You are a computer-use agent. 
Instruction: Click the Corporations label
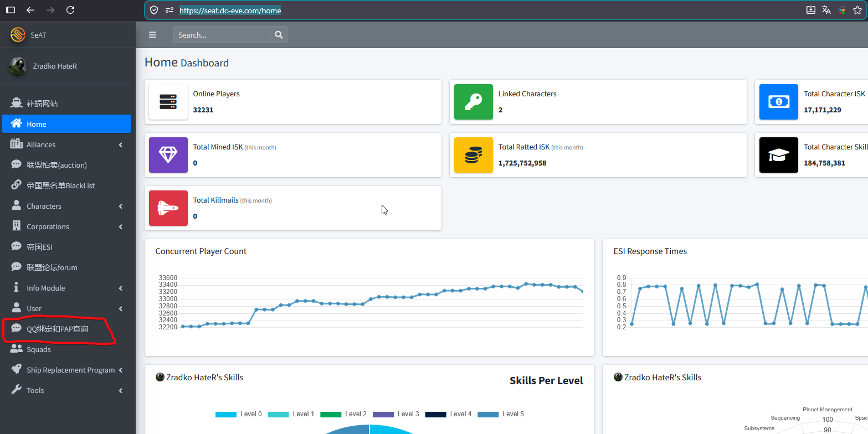point(48,226)
